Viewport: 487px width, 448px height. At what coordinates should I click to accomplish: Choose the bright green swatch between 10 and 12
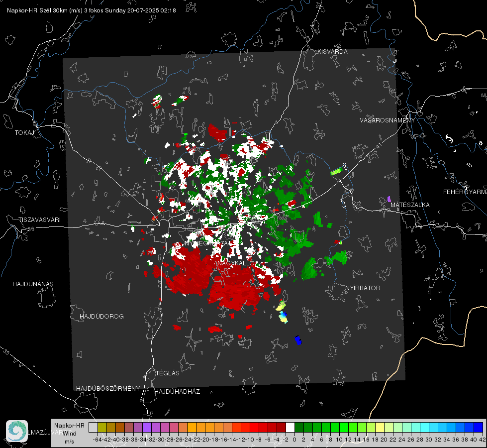[344, 427]
